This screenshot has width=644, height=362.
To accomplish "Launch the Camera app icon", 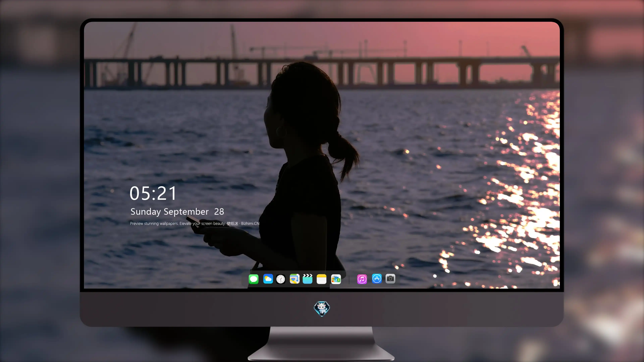I will [390, 279].
